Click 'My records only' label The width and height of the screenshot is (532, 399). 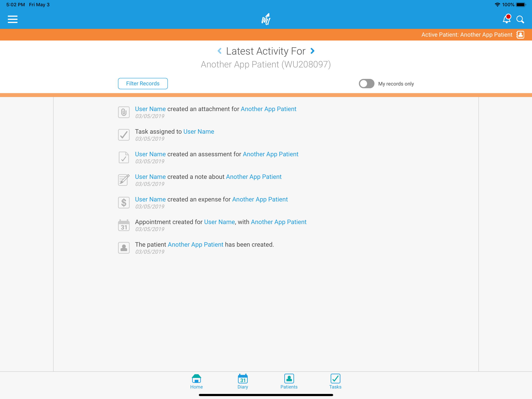click(x=396, y=84)
